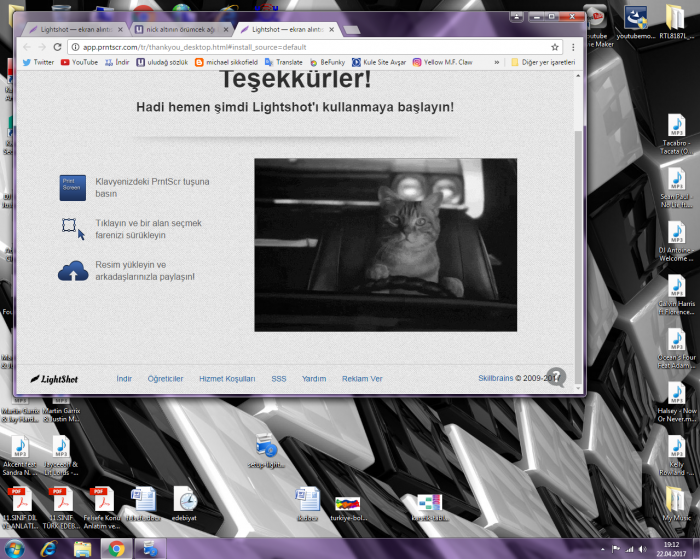This screenshot has width=700, height=559.
Task: Switch to the first Lightshot tab
Action: 75,29
